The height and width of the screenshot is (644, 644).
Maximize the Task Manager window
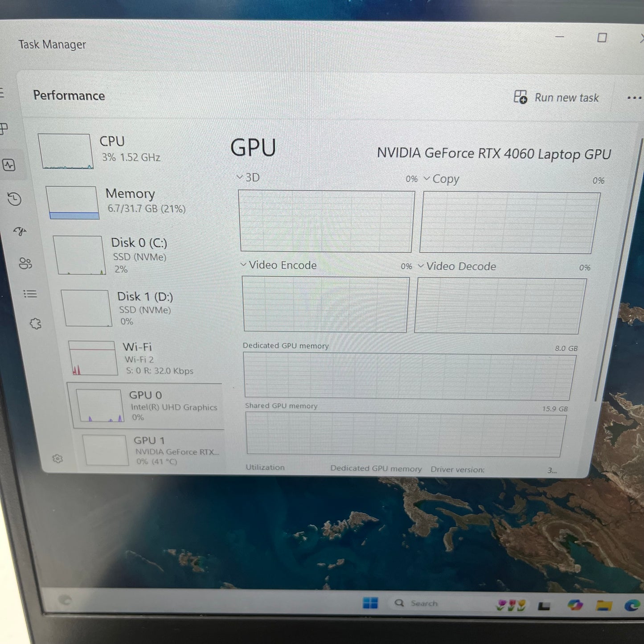602,37
